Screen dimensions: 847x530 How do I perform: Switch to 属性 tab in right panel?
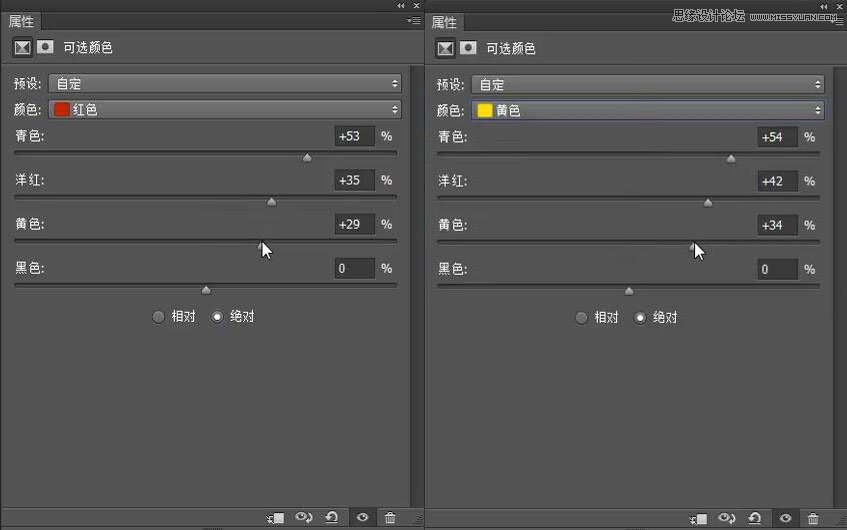coord(445,23)
